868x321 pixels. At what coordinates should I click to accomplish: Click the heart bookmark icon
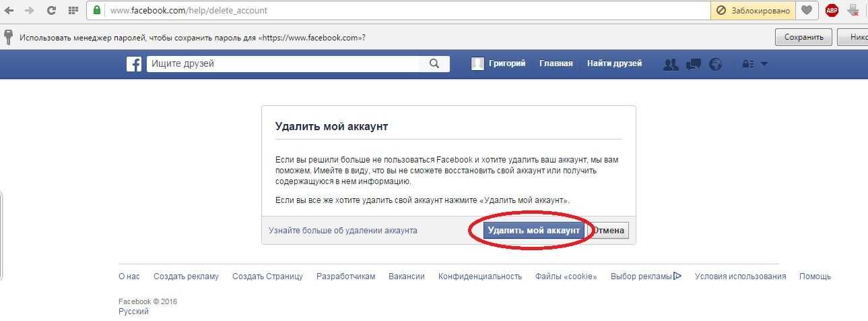806,10
